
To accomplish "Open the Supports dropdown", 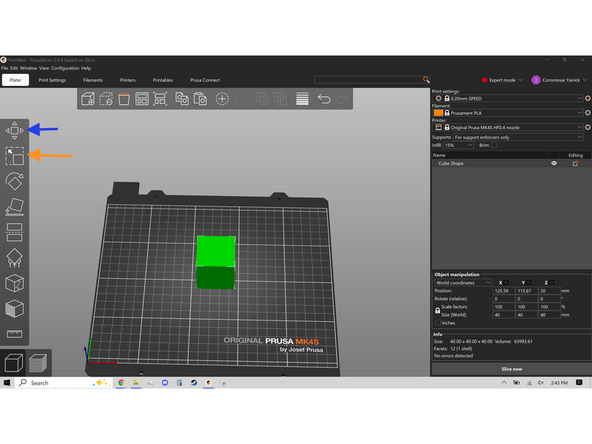I will [518, 137].
